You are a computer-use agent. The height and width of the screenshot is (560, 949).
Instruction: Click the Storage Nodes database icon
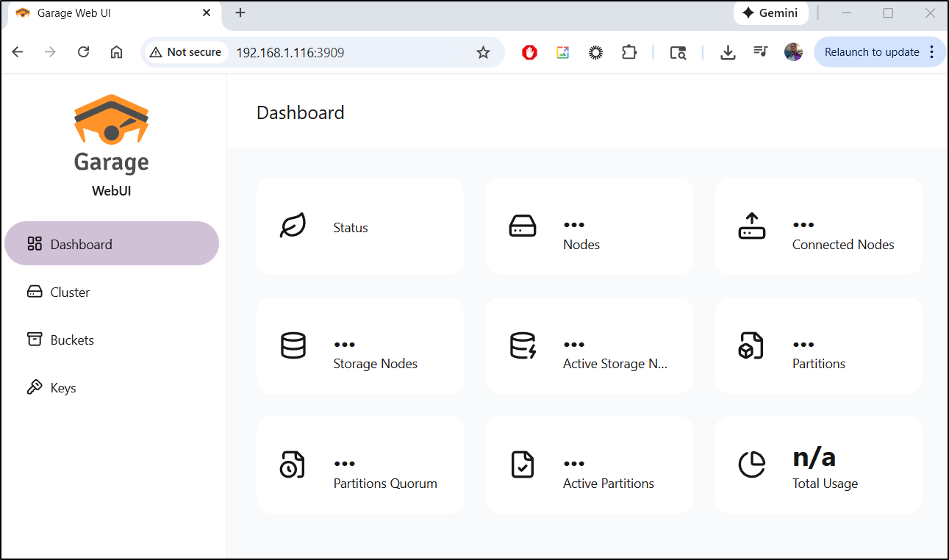(293, 345)
